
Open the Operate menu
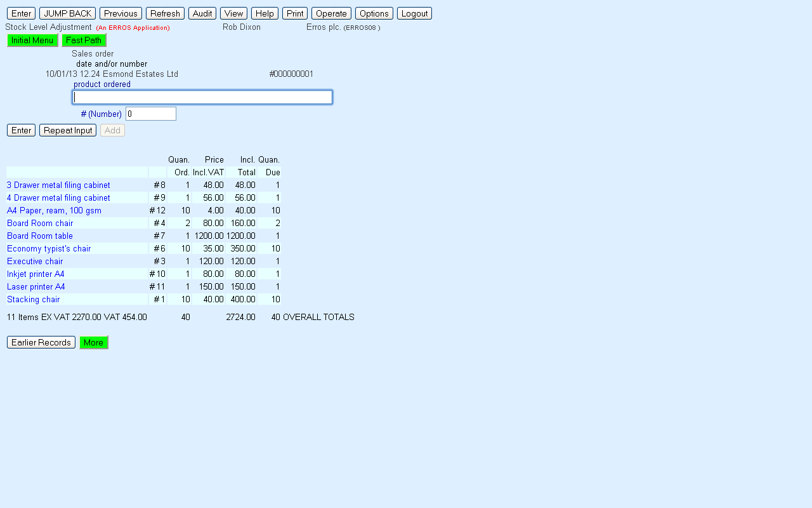(x=331, y=13)
